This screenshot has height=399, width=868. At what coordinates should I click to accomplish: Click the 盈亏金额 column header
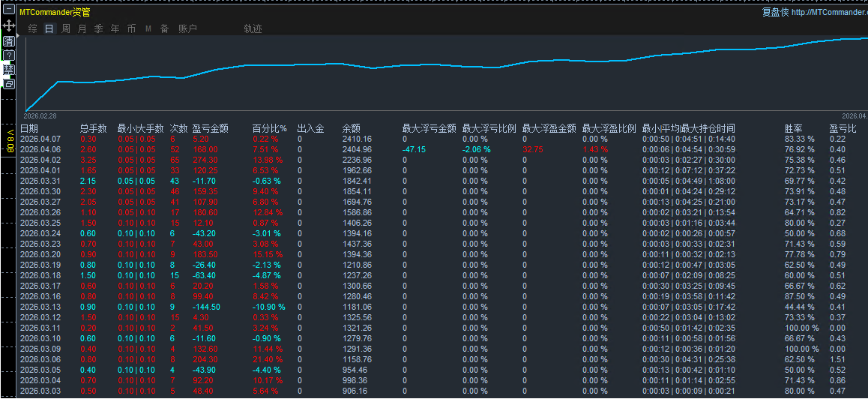(210, 128)
